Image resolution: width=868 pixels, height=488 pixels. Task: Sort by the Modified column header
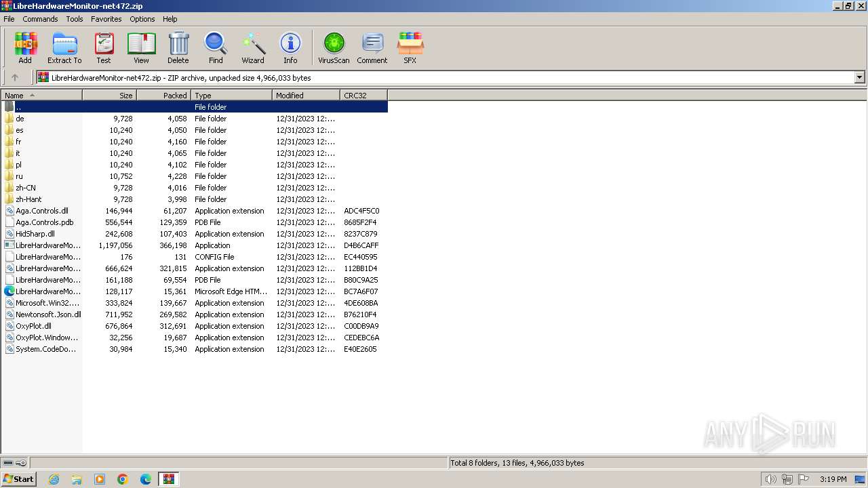(307, 96)
